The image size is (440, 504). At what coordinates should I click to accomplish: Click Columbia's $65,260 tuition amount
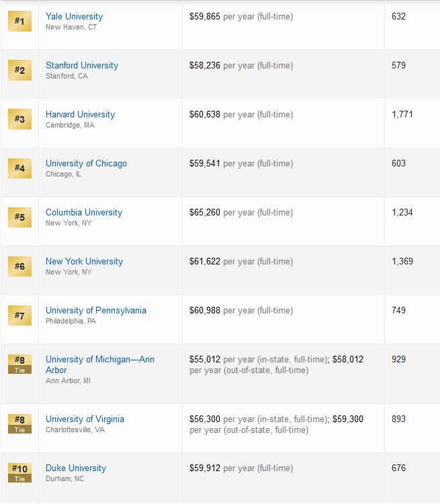205,213
